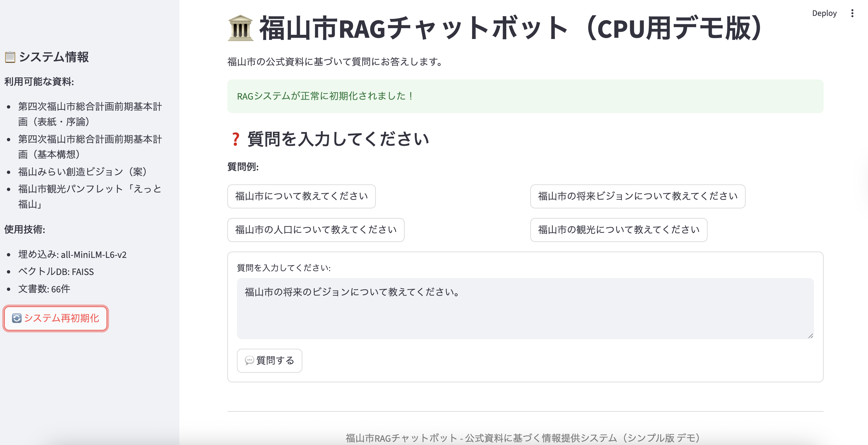Image resolution: width=868 pixels, height=445 pixels.
Task: Click the 質問例: label
Action: pyautogui.click(x=243, y=167)
